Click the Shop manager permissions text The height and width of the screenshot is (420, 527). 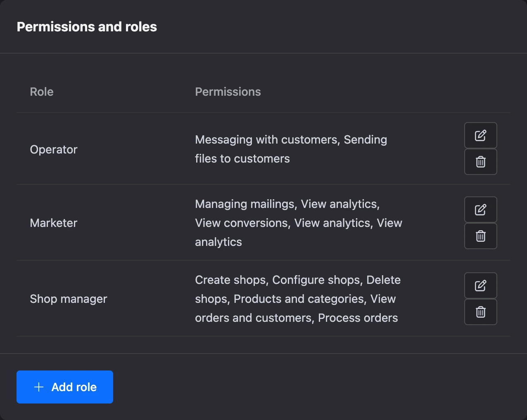[x=298, y=299]
